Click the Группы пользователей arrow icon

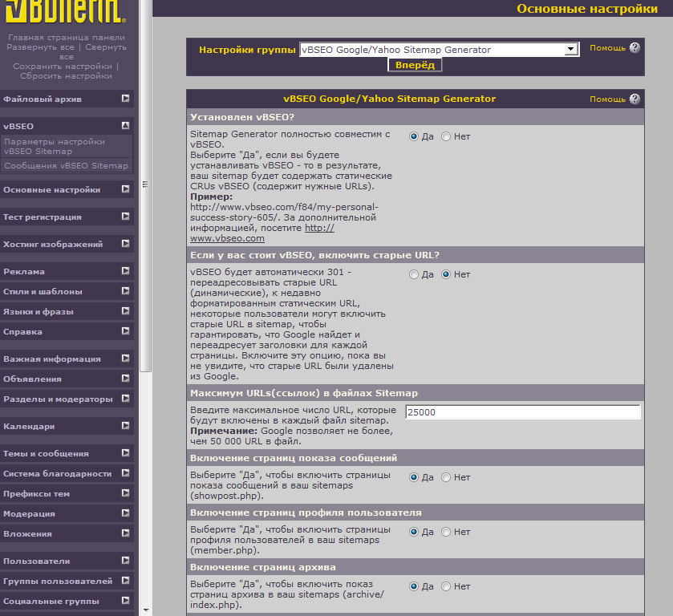(x=125, y=581)
